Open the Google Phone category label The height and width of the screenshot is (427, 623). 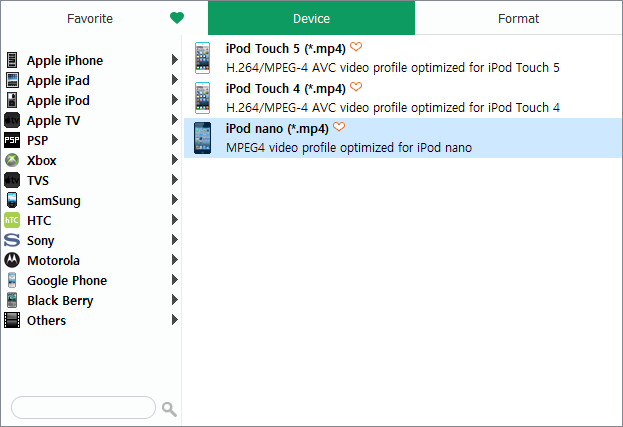[67, 281]
